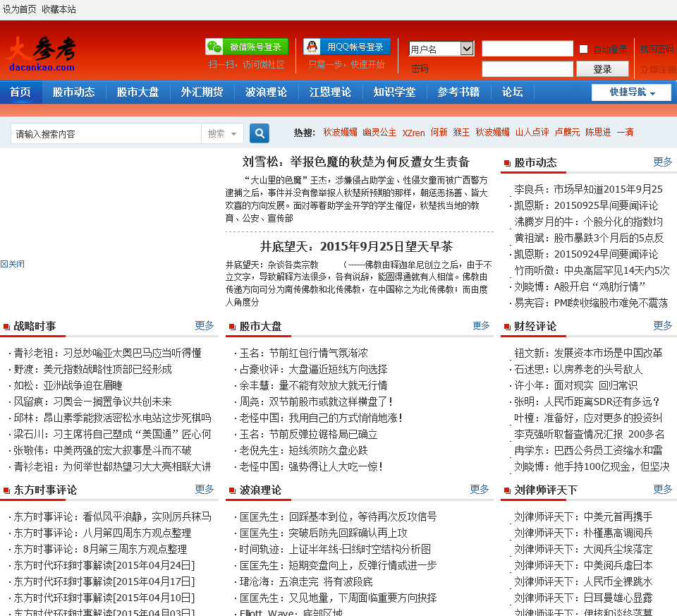Click hot search term 猴王
This screenshot has width=677, height=616.
pos(461,132)
